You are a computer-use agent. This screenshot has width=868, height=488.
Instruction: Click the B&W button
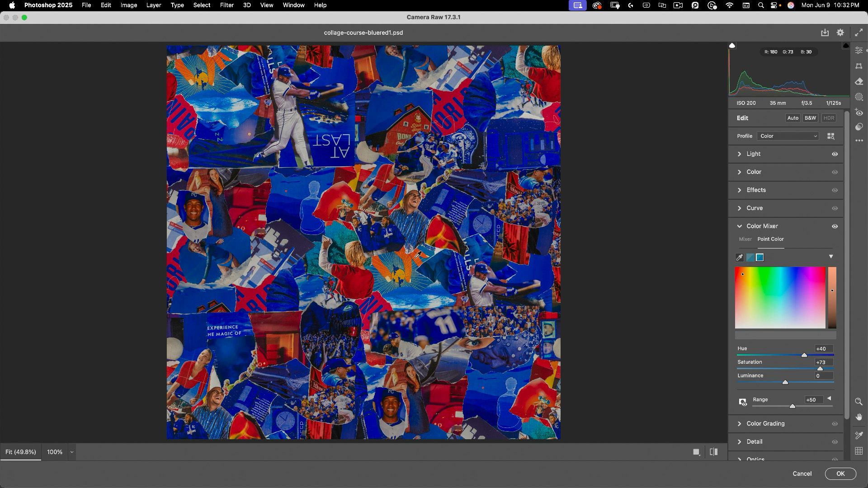810,118
